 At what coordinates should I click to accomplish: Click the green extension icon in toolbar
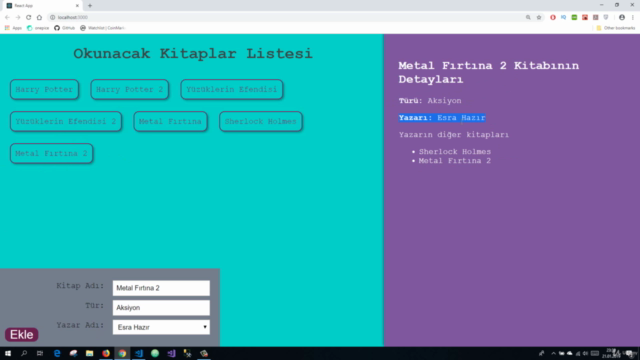coord(574,18)
